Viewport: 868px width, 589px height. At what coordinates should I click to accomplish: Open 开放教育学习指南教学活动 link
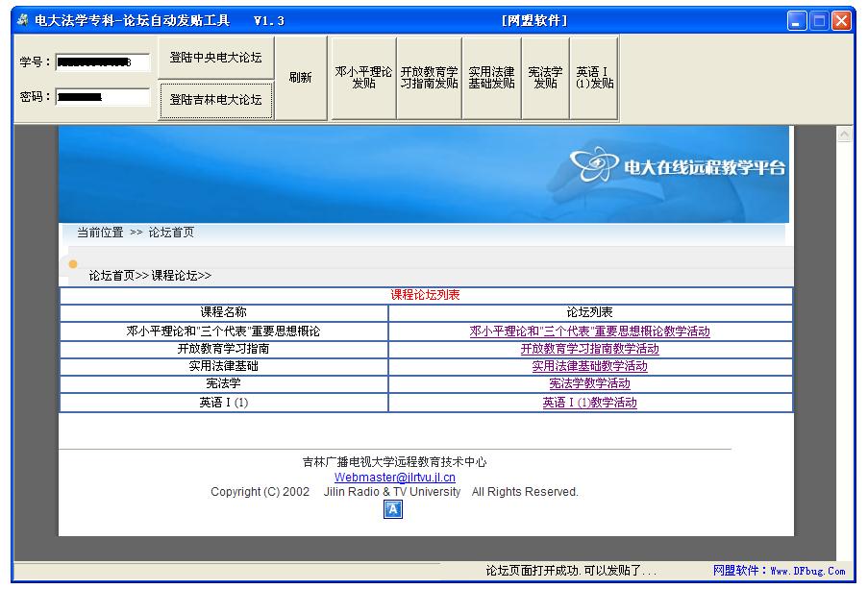[x=589, y=349]
